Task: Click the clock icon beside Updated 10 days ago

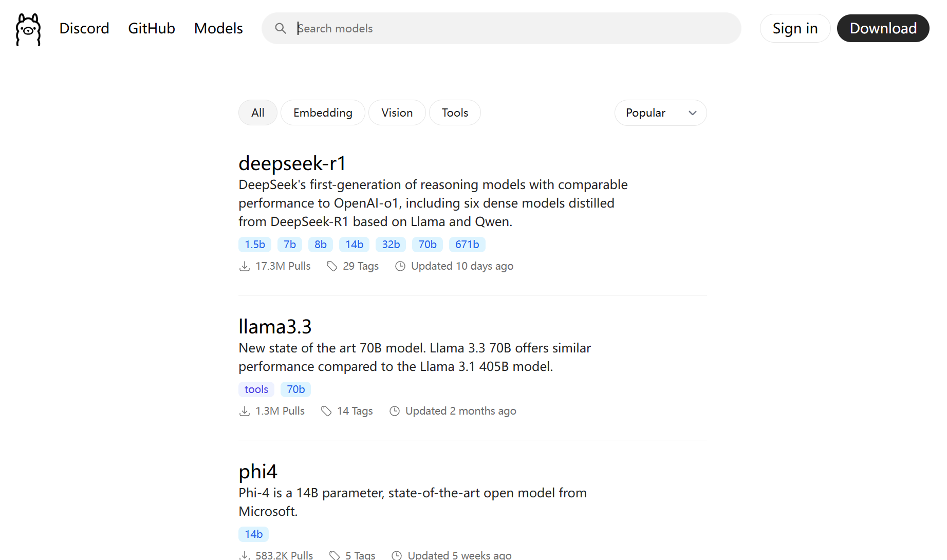Action: click(x=400, y=266)
